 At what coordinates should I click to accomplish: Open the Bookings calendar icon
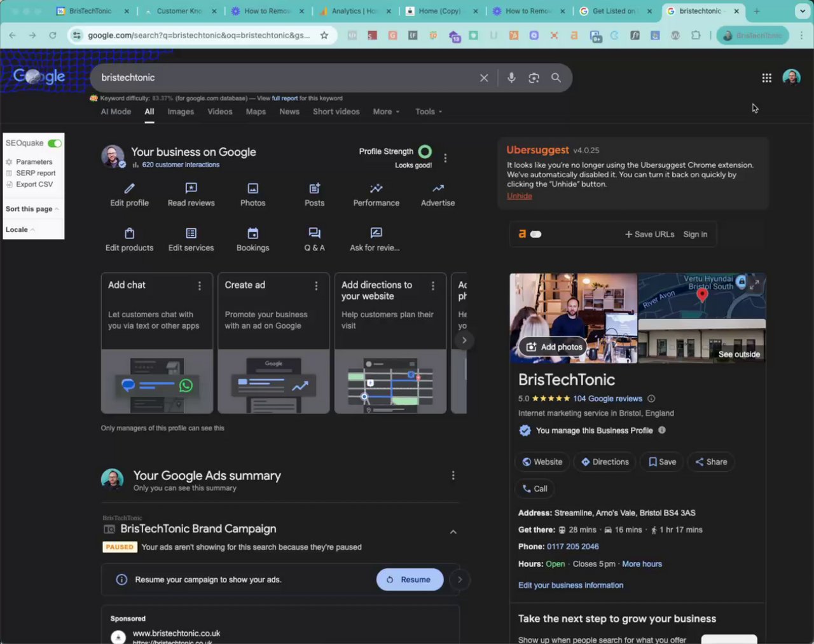[252, 233]
